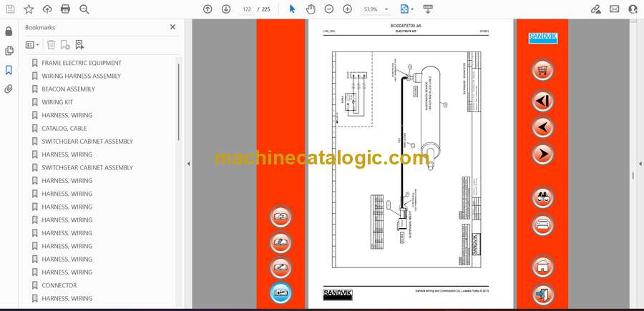Click the find current bookmark icon
Viewport: 644px width, 311px height.
[x=79, y=45]
